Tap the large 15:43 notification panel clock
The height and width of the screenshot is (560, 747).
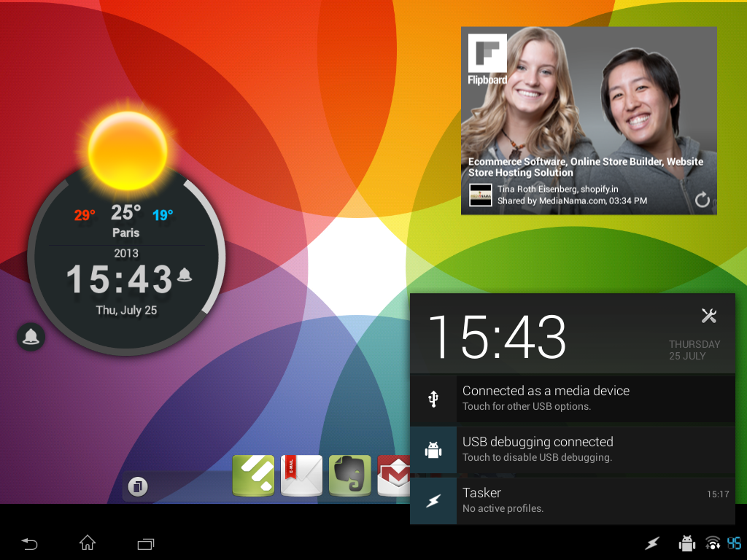(497, 337)
